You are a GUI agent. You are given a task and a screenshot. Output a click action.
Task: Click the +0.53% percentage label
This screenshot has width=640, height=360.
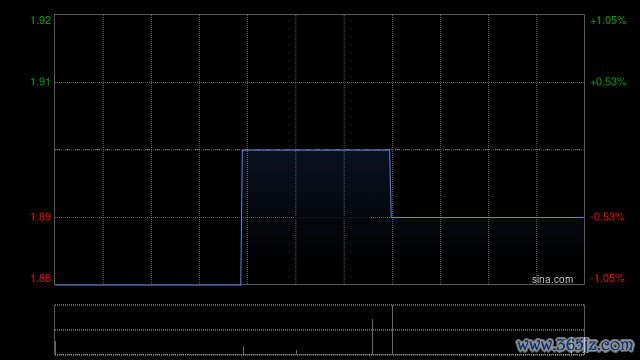[x=608, y=82]
